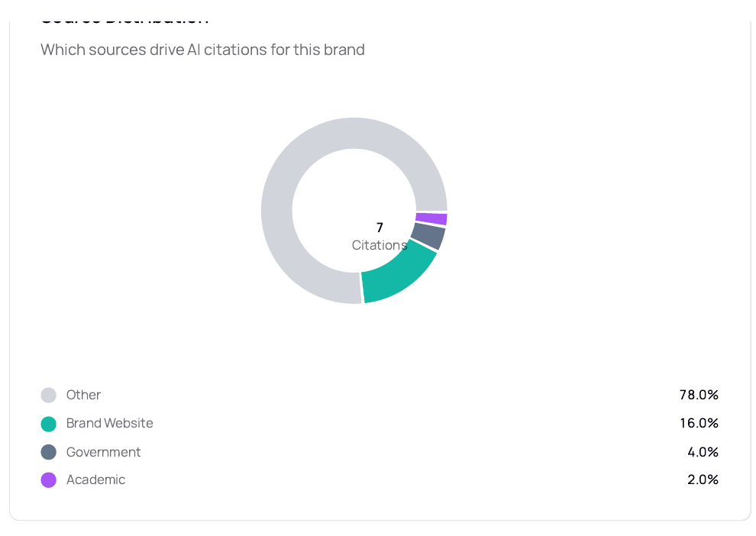The height and width of the screenshot is (536, 756).
Task: Click the slate Government legend dot
Action: tap(48, 452)
